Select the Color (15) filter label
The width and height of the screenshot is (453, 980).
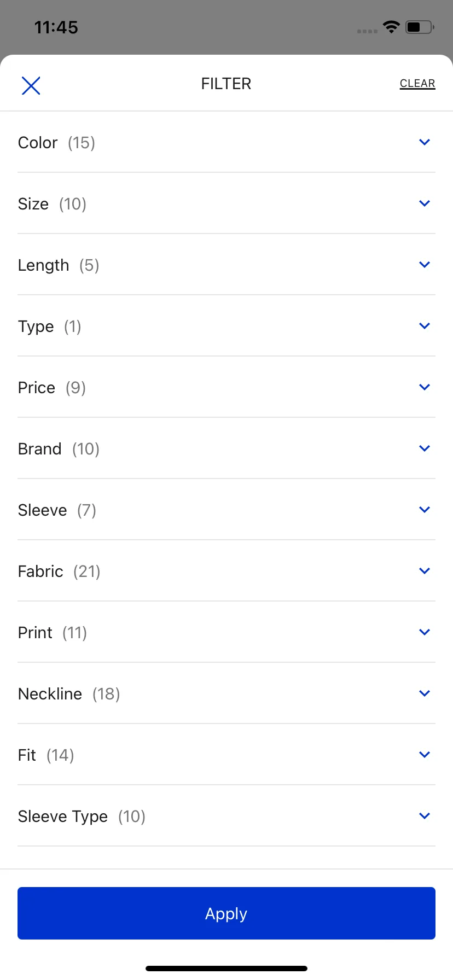pyautogui.click(x=57, y=143)
